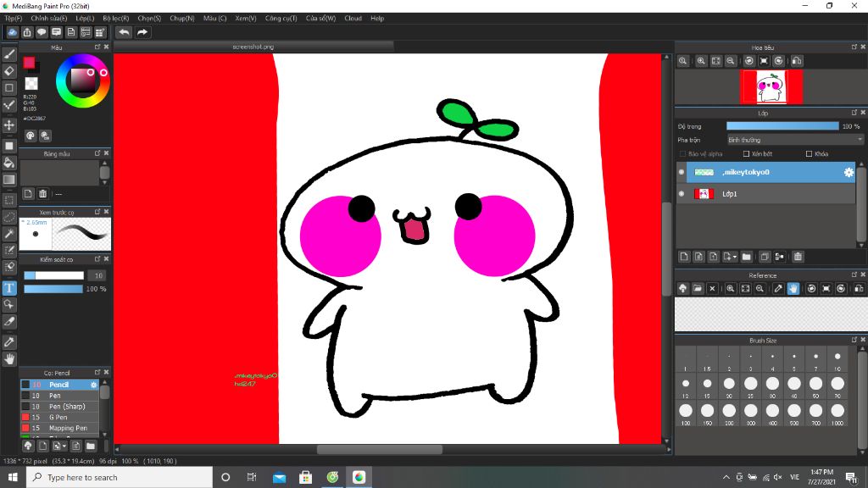Enable the Xén bớt clipping checkbox
The height and width of the screenshot is (488, 868).
746,154
